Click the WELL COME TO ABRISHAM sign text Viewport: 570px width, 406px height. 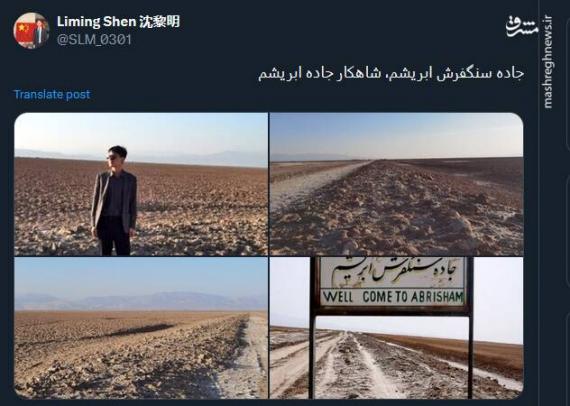coord(393,297)
